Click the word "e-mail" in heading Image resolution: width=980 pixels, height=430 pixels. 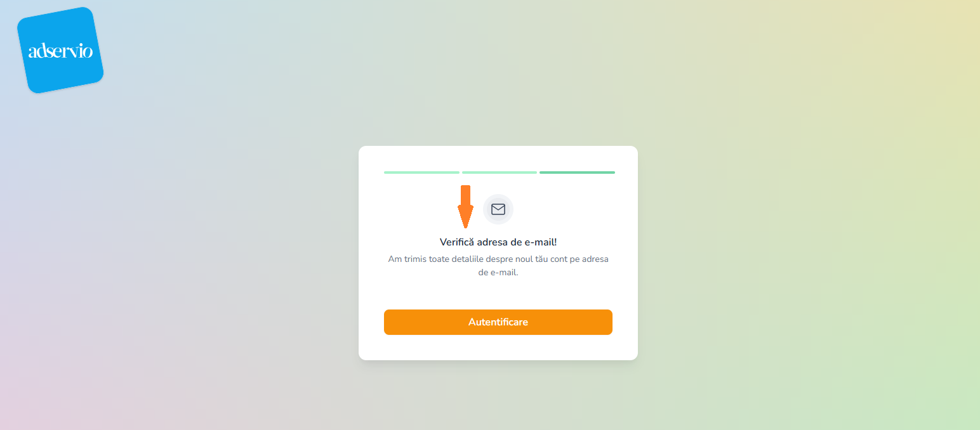(x=540, y=242)
